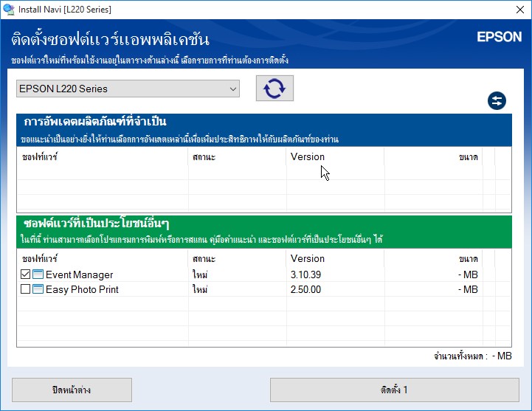Image resolution: width=532 pixels, height=411 pixels.
Task: Click ขนาด column header in useful software table
Action: coord(469,259)
